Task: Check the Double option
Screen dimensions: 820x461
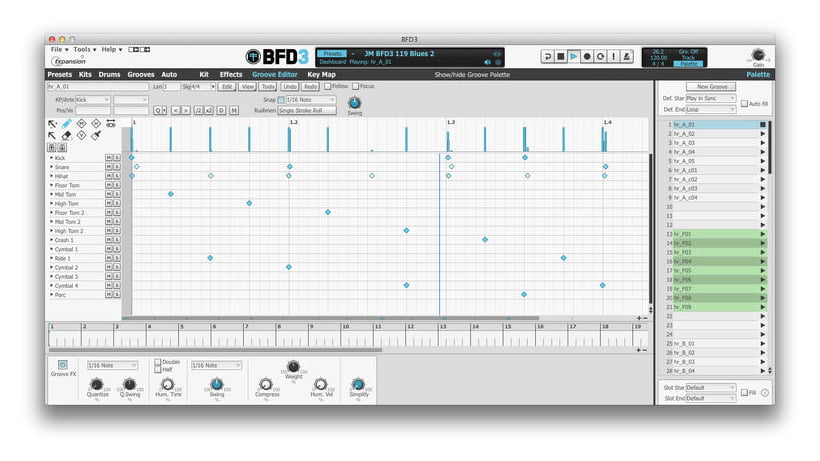Action: [157, 362]
